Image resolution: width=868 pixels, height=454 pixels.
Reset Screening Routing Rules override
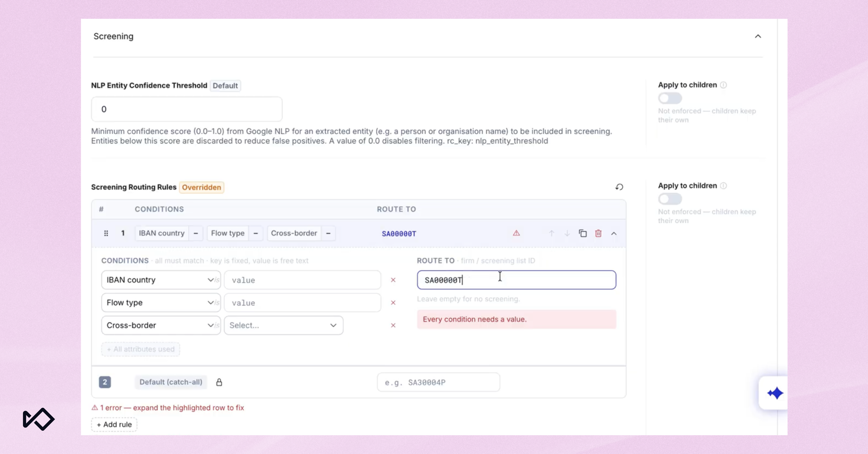(x=619, y=187)
